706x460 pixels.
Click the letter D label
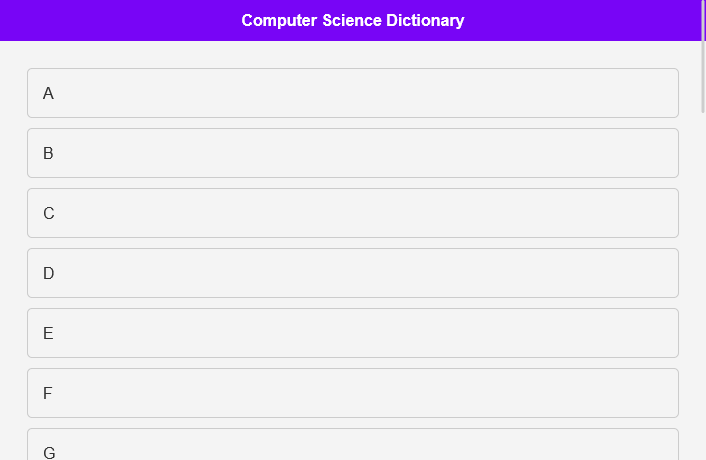tap(48, 273)
